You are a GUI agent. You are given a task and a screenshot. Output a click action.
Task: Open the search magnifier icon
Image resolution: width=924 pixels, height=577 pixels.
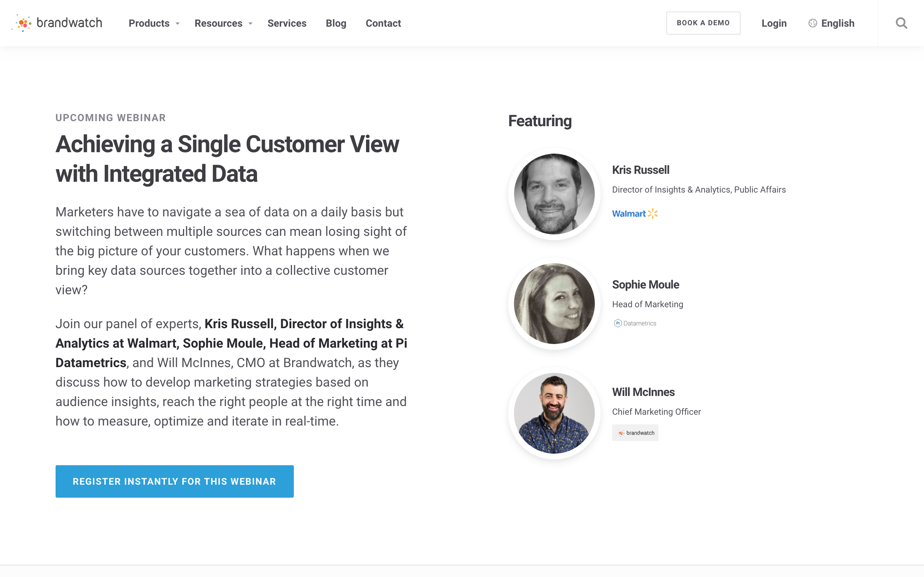[901, 23]
